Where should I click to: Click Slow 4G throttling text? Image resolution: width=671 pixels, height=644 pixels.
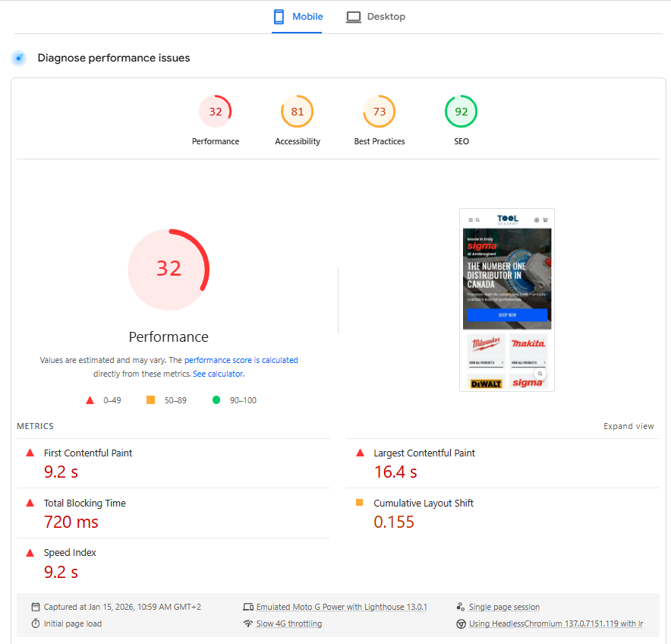click(289, 624)
